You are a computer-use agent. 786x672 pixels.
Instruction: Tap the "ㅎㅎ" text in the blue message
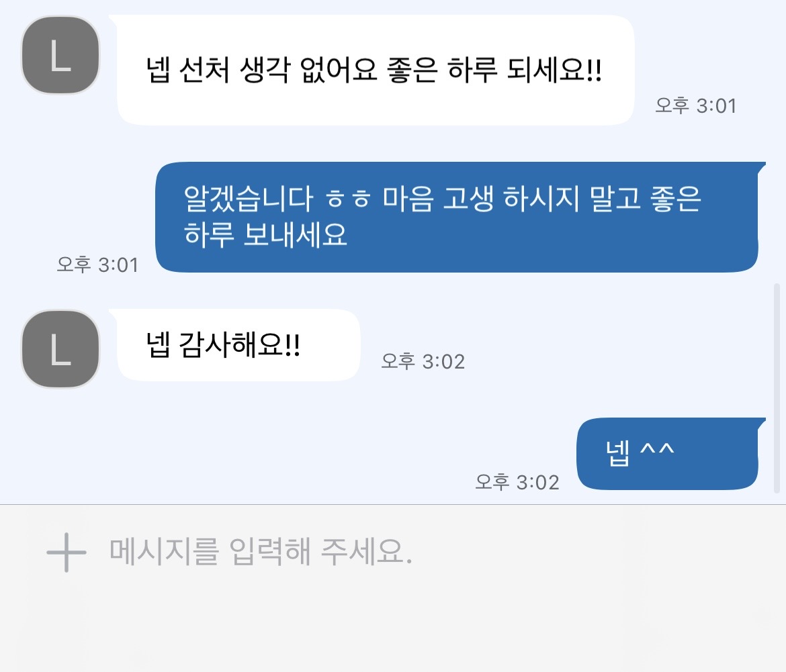pyautogui.click(x=347, y=199)
